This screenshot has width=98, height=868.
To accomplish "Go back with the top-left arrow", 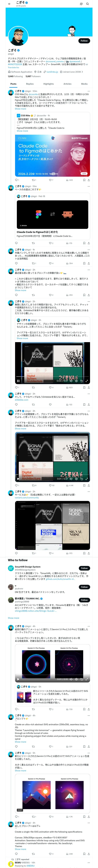I will click(x=9, y=4).
